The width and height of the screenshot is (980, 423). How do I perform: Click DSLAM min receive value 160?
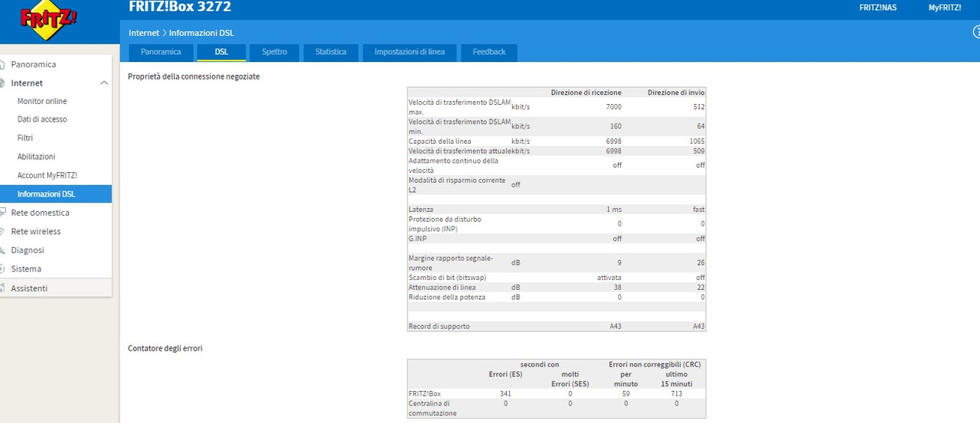click(x=615, y=126)
